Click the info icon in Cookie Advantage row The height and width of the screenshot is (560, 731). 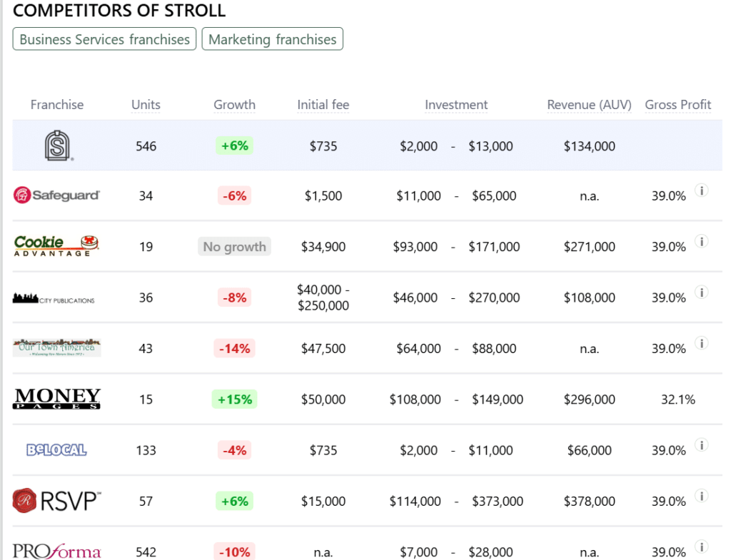pos(702,241)
